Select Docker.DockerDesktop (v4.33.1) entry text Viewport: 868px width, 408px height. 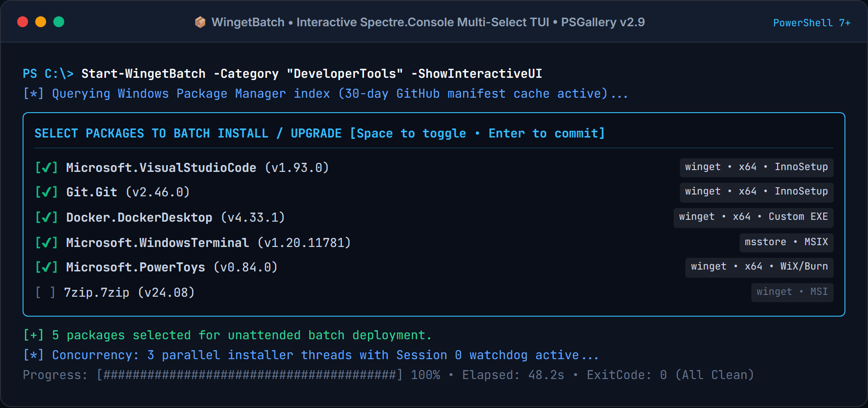coord(175,218)
